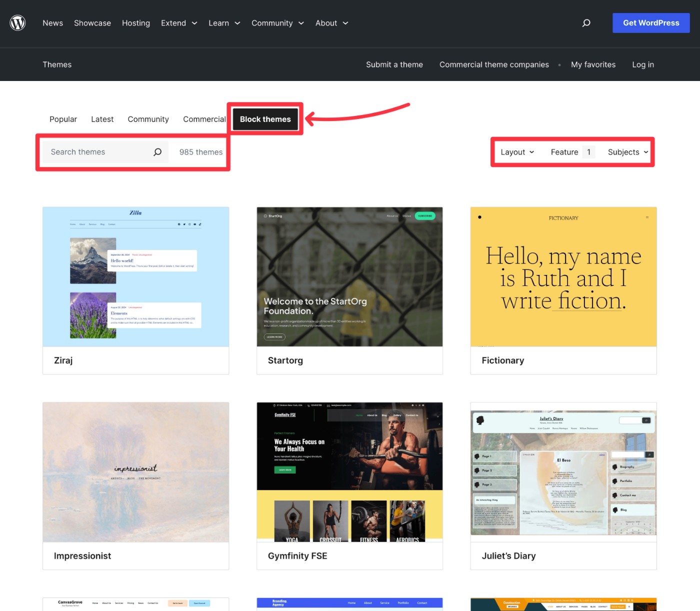
Task: Open the Hosting link
Action: pos(136,23)
